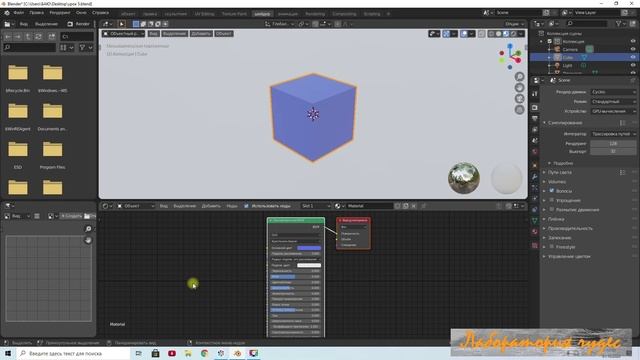
Task: Open the Texture properties checker tab
Action: coord(535,245)
